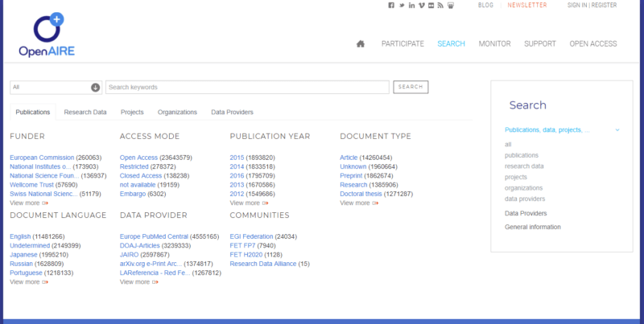Image resolution: width=644 pixels, height=324 pixels.
Task: Switch to the Projects tab
Action: [132, 112]
